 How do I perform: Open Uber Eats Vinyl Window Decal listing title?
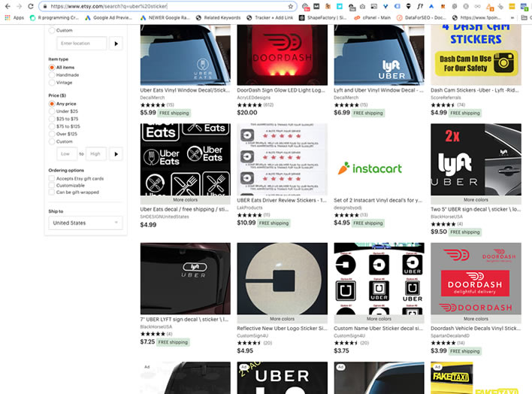tap(186, 90)
